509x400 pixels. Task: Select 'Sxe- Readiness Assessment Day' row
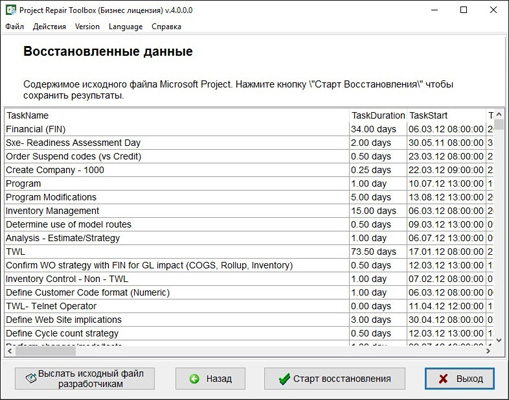tap(249, 143)
